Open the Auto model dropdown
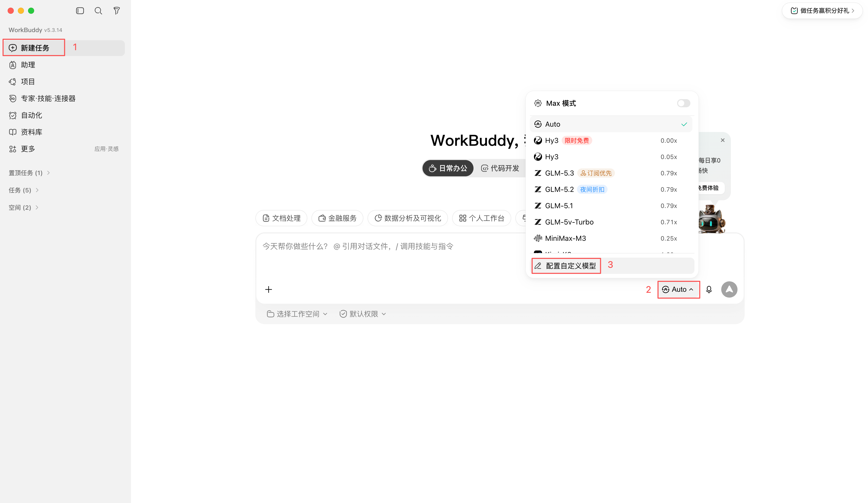 point(678,289)
